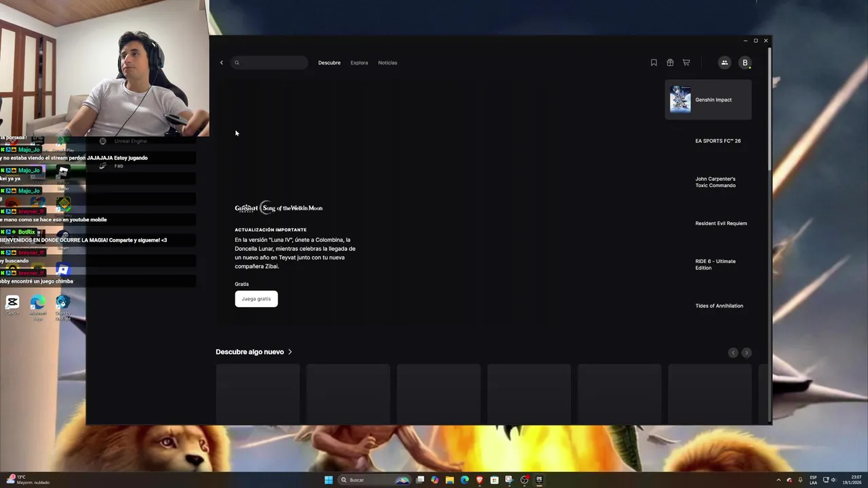The height and width of the screenshot is (488, 868).
Task: Open File Explorer from the taskbar
Action: click(x=450, y=480)
